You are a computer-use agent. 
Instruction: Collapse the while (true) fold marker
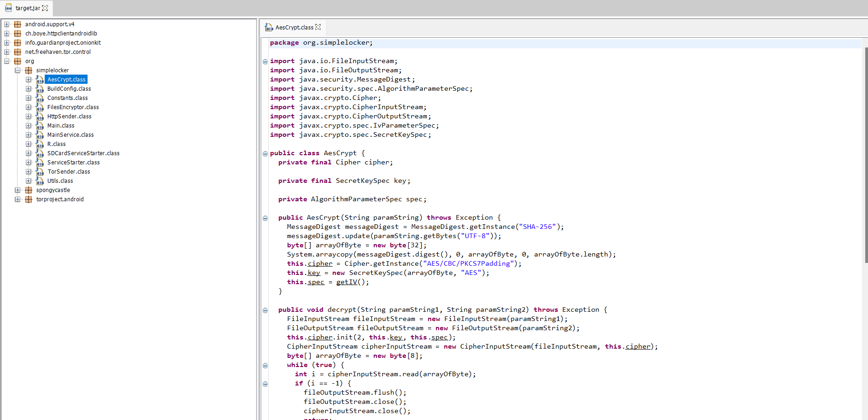265,366
